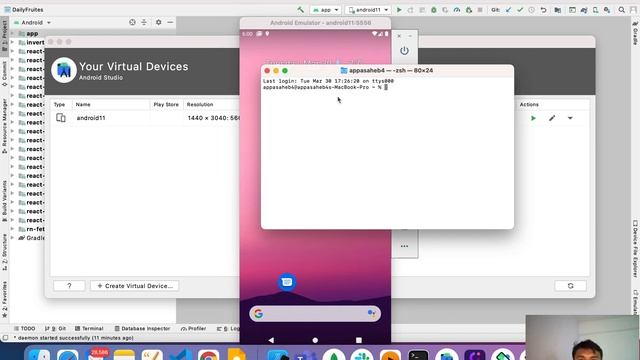The image size is (640, 360).
Task: Toggle Gradle tool window on right edge
Action: (x=635, y=33)
